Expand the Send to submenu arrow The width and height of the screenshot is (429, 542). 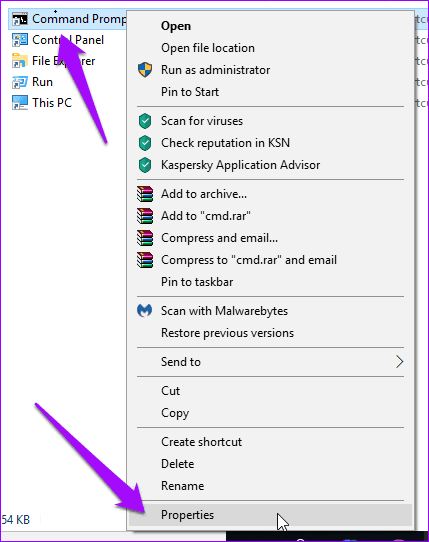pyautogui.click(x=400, y=362)
